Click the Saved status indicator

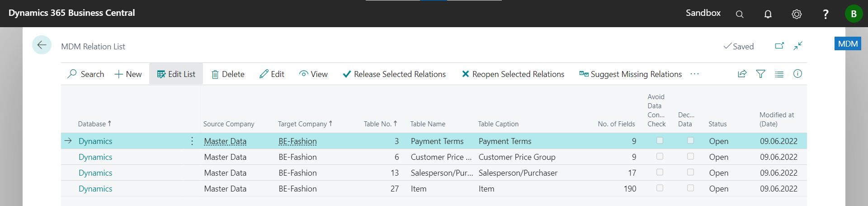(739, 46)
